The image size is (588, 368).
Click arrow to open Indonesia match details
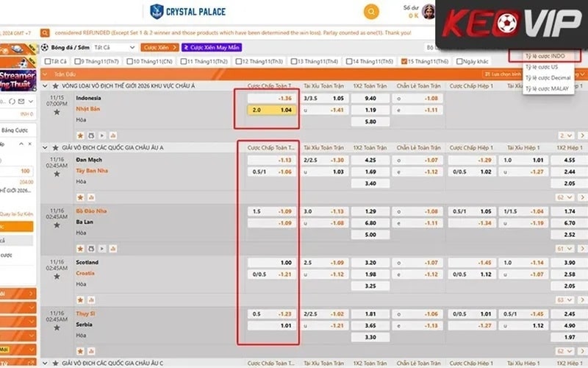[582, 135]
